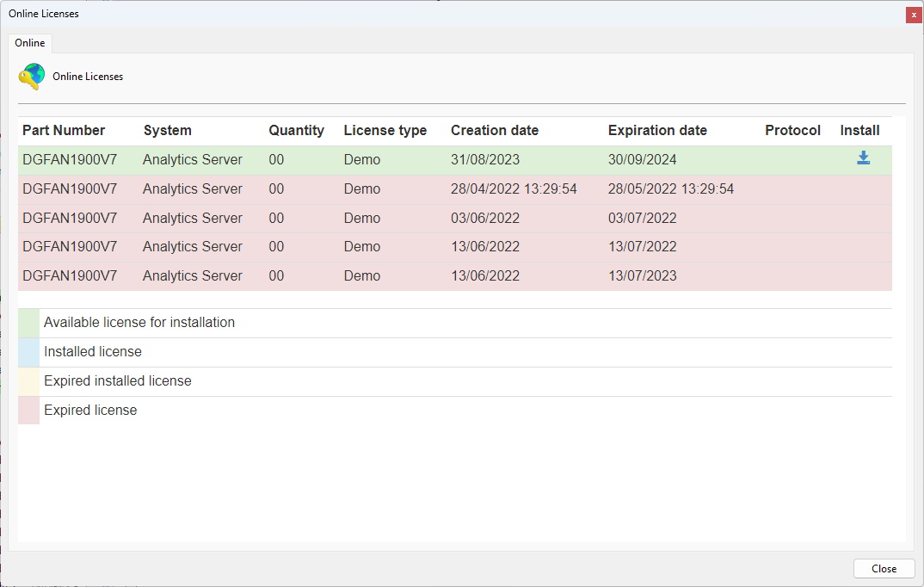Image resolution: width=924 pixels, height=587 pixels.
Task: Select creation date 31/08/2023 cell
Action: [x=485, y=160]
